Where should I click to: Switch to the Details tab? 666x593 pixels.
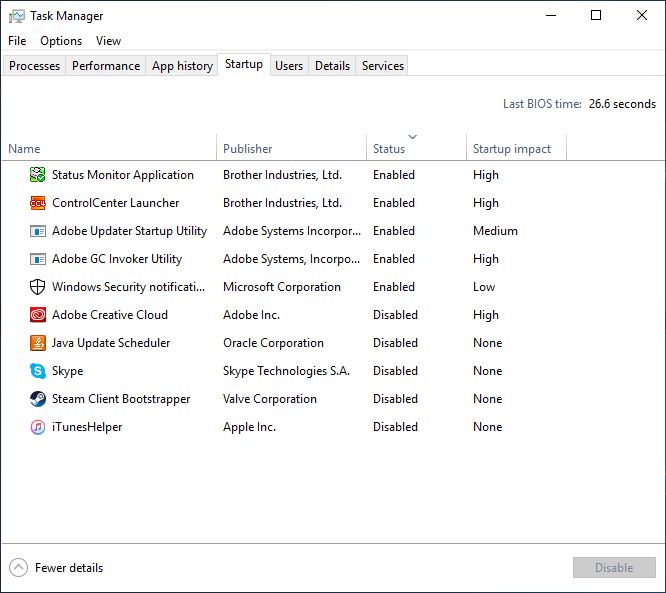click(x=332, y=66)
